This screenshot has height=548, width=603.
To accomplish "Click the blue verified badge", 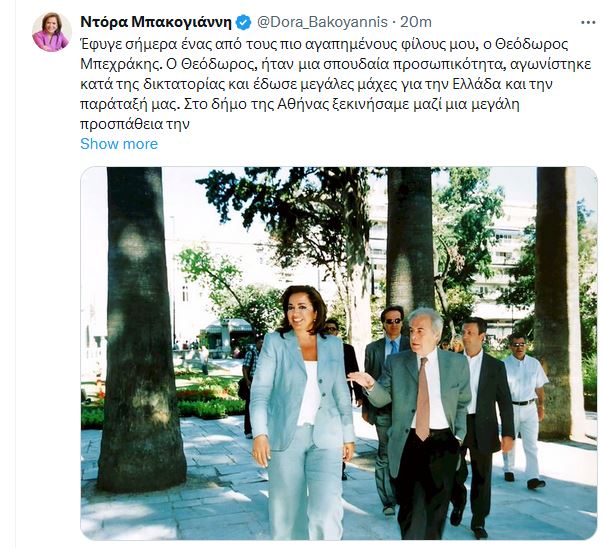I will (244, 22).
